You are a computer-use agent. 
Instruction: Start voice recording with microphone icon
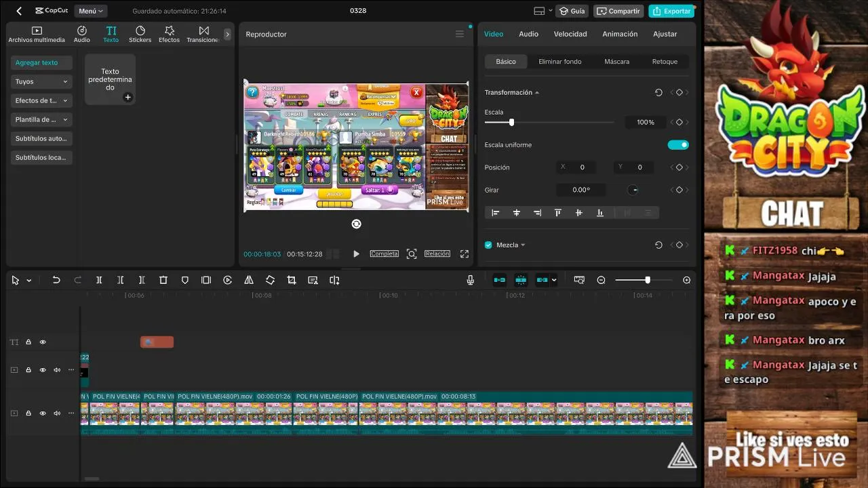(471, 280)
